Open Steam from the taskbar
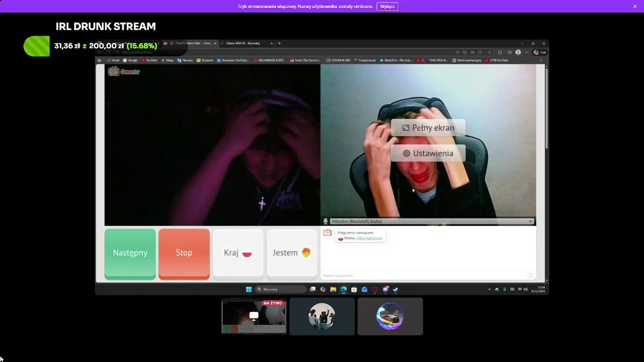Screen dimensions: 644x362 click(395, 289)
